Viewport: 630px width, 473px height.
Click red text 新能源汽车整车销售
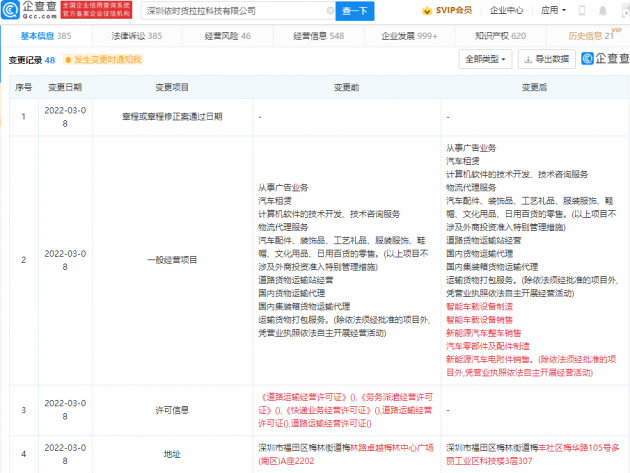click(483, 333)
